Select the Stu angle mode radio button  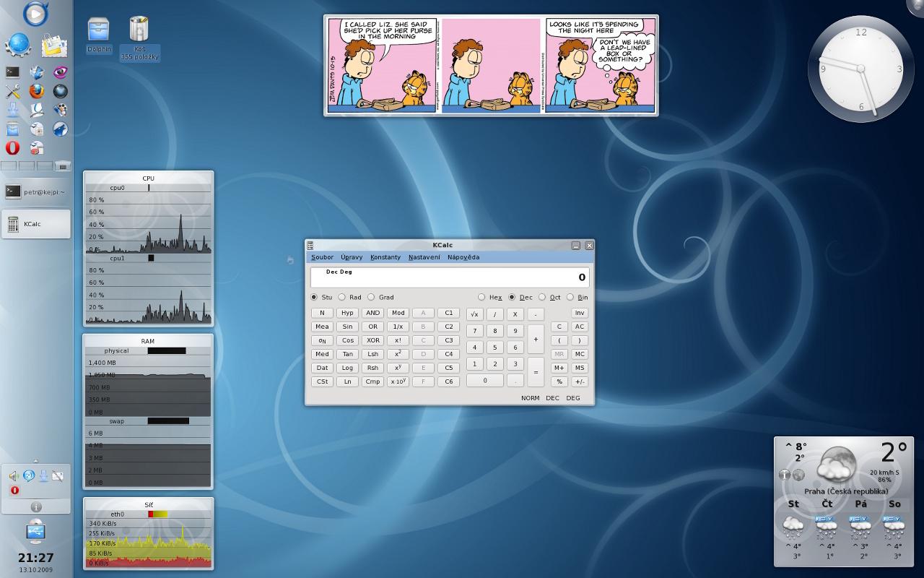point(314,297)
